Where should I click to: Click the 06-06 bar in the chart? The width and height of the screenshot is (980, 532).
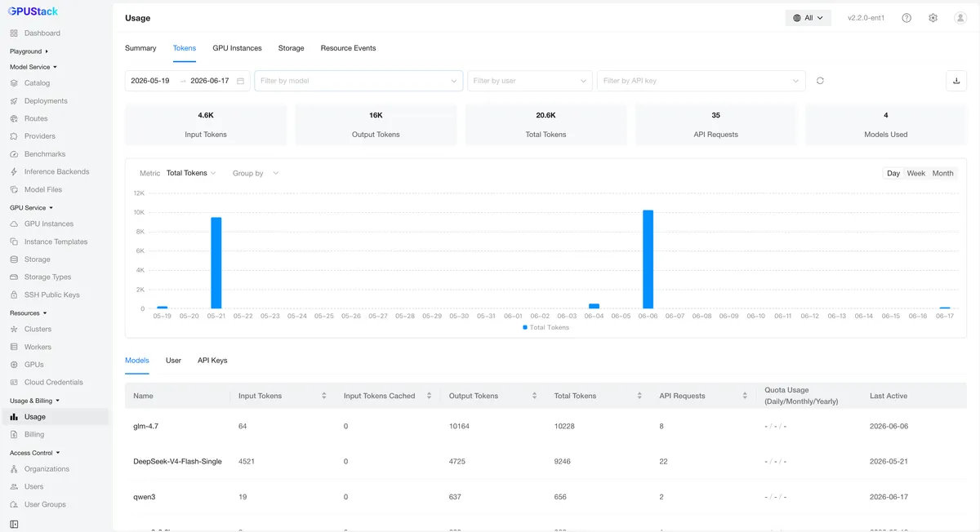pyautogui.click(x=648, y=259)
